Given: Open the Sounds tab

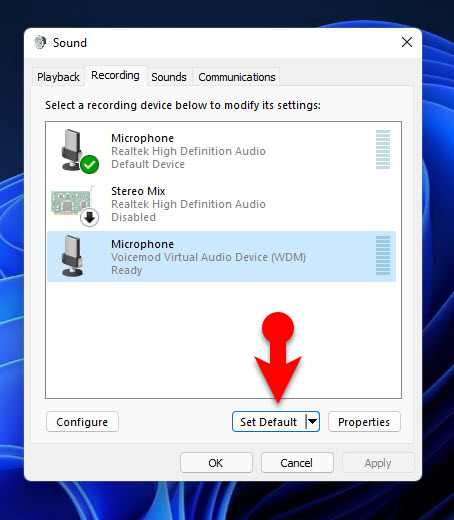Looking at the screenshot, I should click(x=169, y=77).
